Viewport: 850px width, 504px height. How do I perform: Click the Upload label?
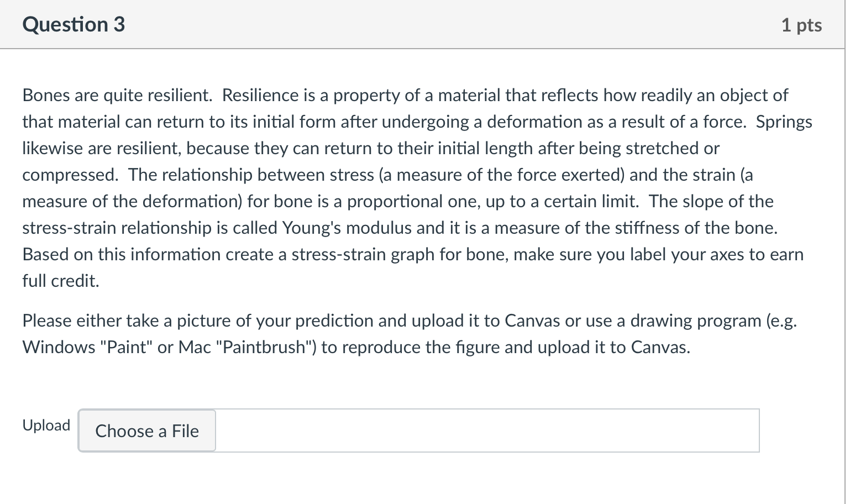46,425
